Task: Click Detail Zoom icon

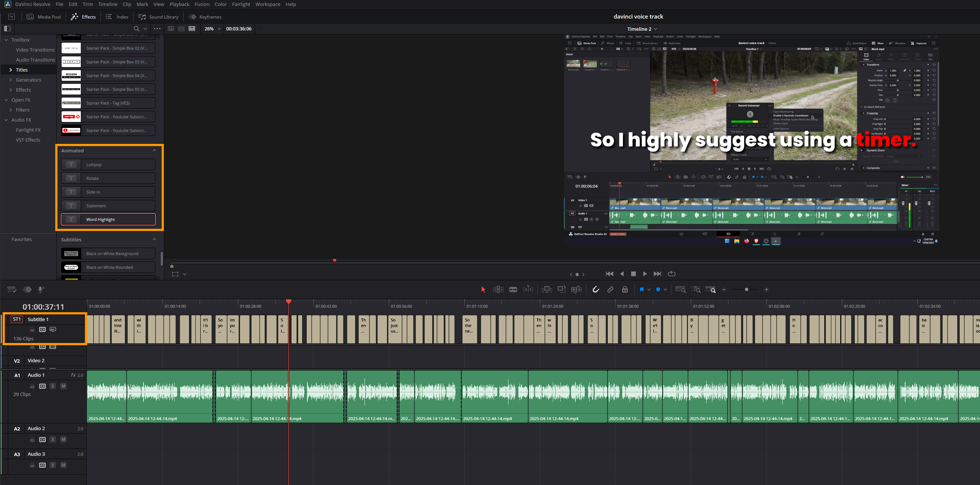Action: coord(696,290)
